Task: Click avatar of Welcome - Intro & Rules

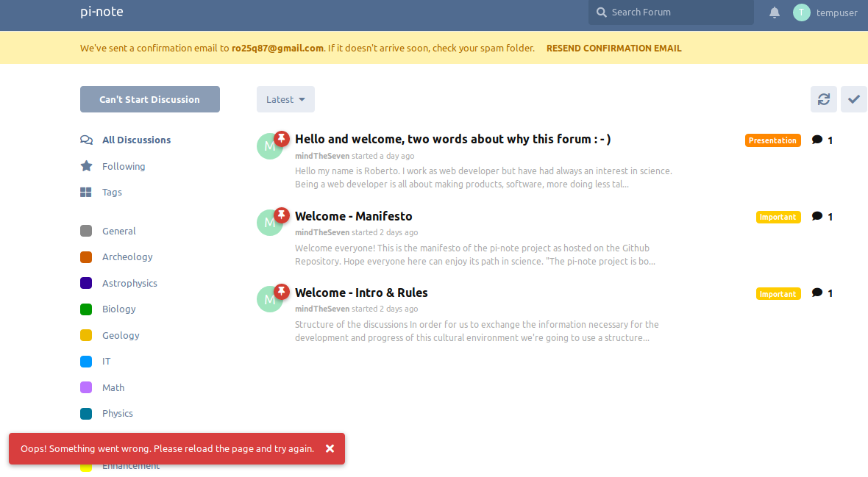Action: [x=269, y=299]
